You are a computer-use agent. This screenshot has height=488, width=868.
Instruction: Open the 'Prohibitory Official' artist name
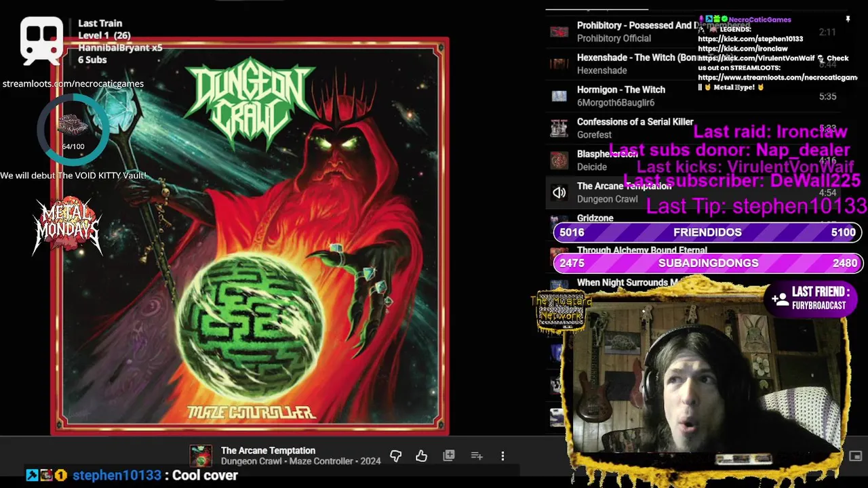[614, 39]
